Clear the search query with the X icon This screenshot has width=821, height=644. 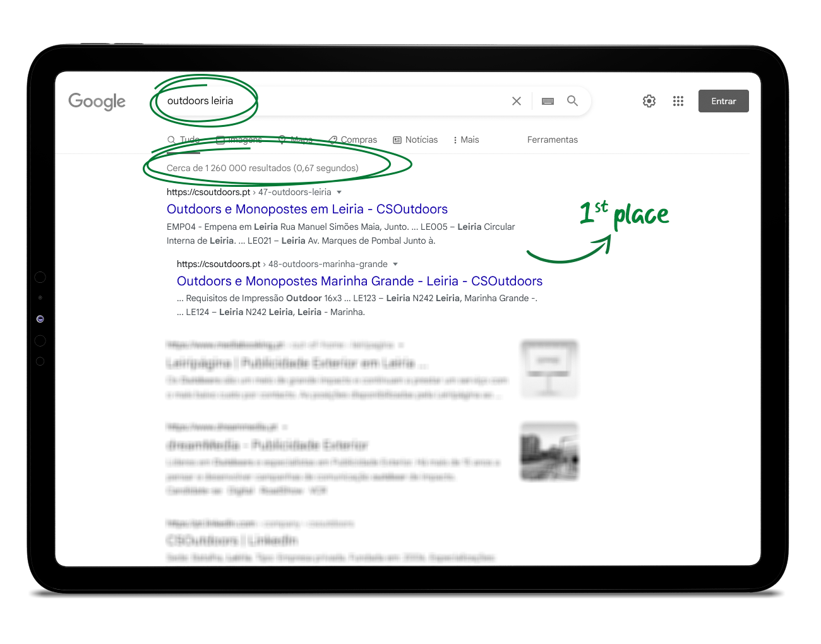click(x=517, y=101)
